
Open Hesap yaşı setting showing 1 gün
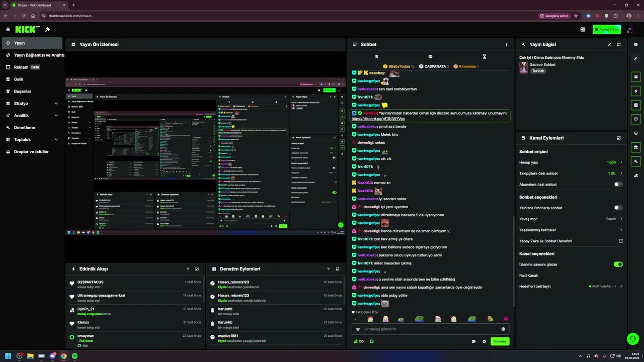coord(571,162)
